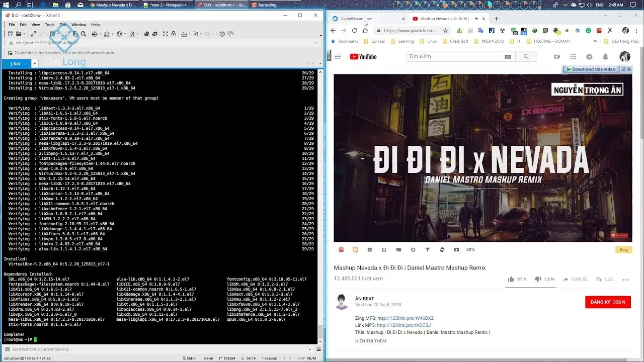Open YouTube notifications bell

click(605, 57)
